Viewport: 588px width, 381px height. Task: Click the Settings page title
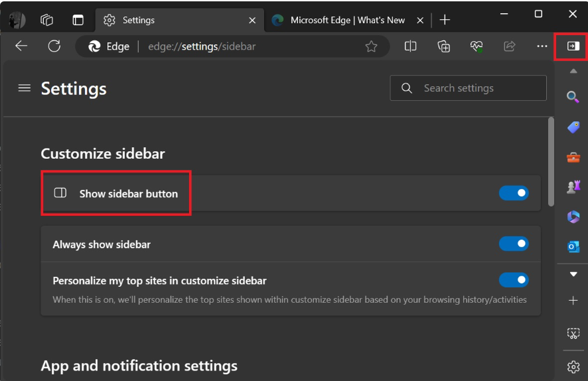[74, 89]
